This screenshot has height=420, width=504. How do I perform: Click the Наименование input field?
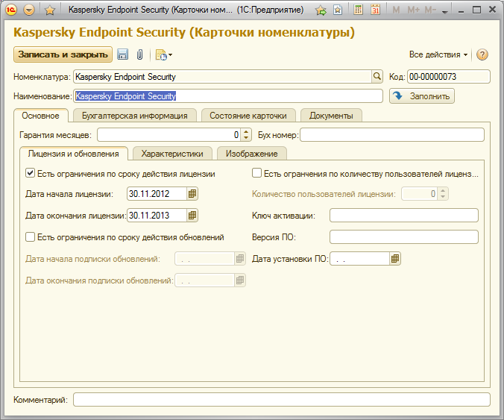click(228, 95)
